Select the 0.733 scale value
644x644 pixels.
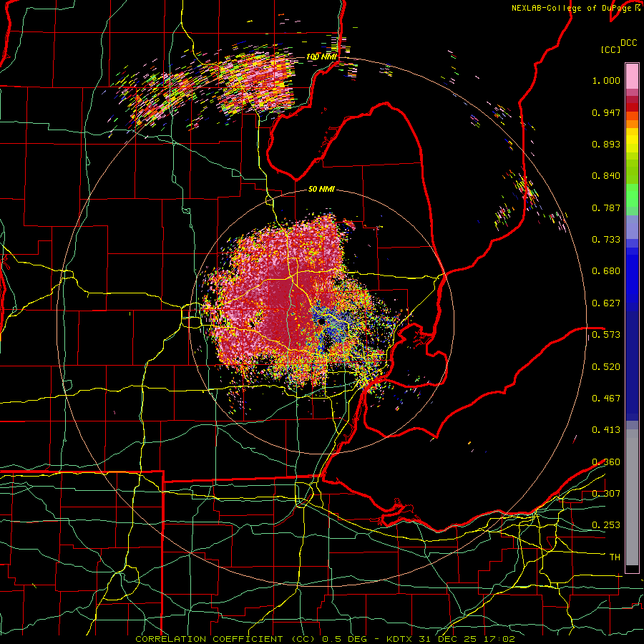point(606,240)
